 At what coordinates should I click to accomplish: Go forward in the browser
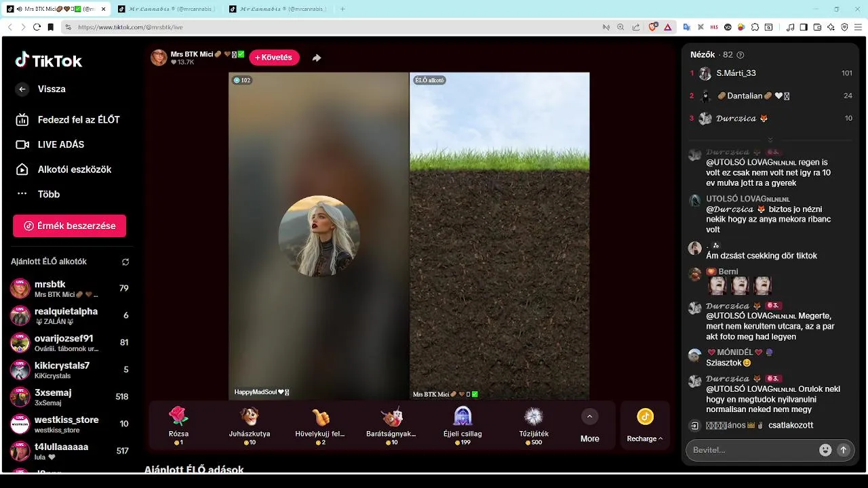click(23, 27)
